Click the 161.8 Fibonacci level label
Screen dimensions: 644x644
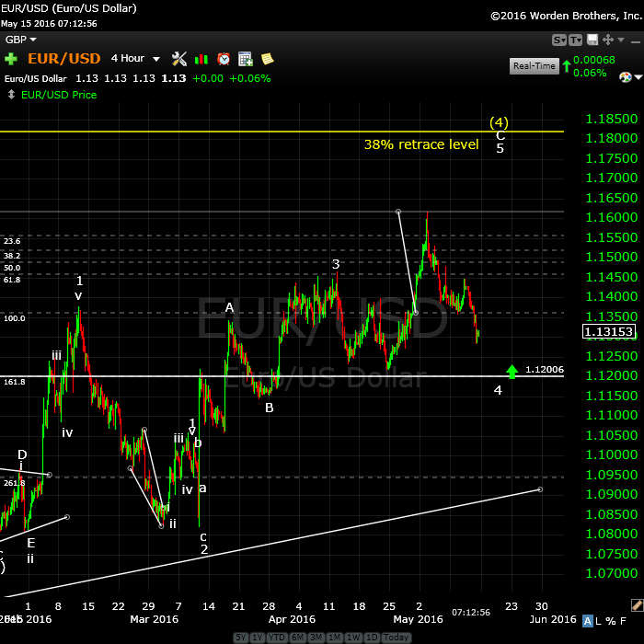tap(15, 382)
